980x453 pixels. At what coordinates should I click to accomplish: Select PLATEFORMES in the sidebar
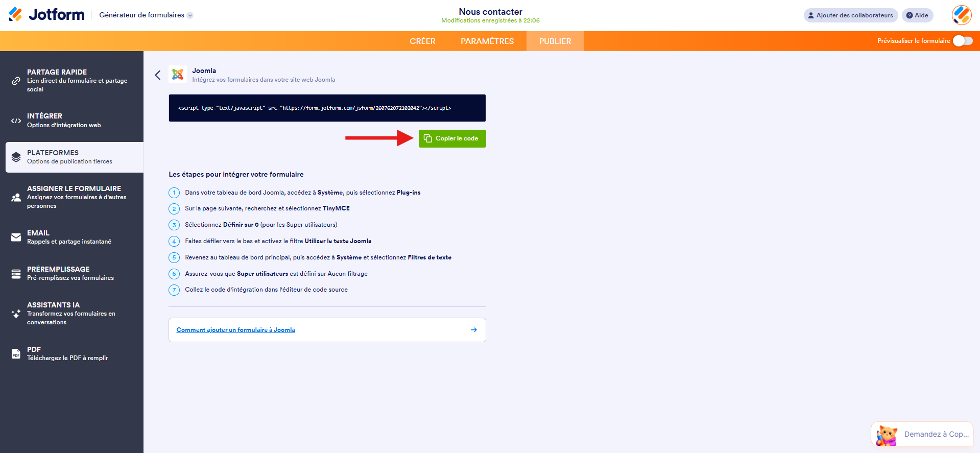point(74,157)
